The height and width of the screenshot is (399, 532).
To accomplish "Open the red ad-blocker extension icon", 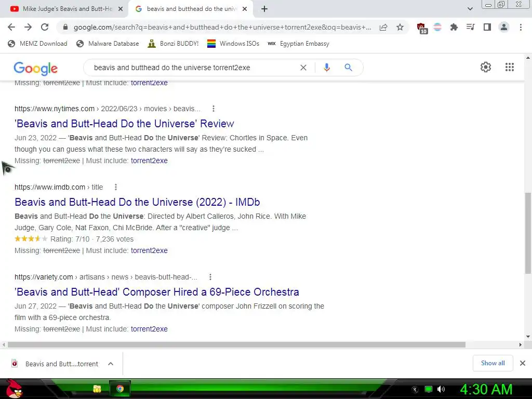I will 421,28.
